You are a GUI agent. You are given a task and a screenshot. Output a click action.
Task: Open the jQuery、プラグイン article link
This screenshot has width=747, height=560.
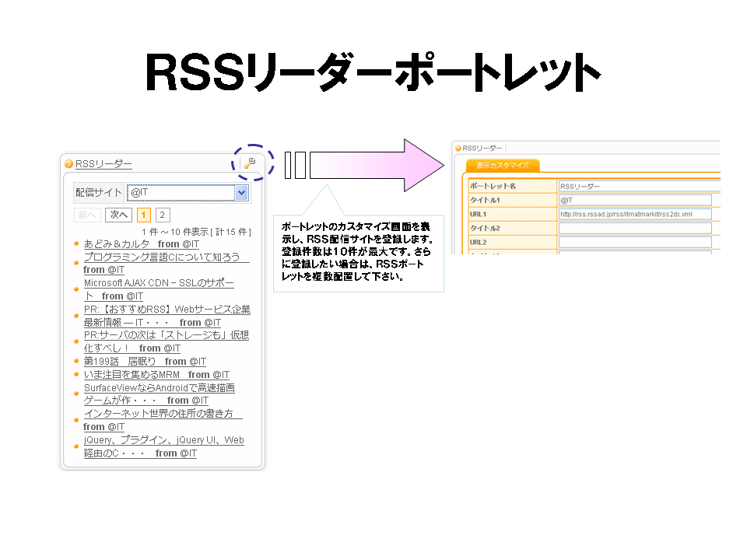[163, 440]
